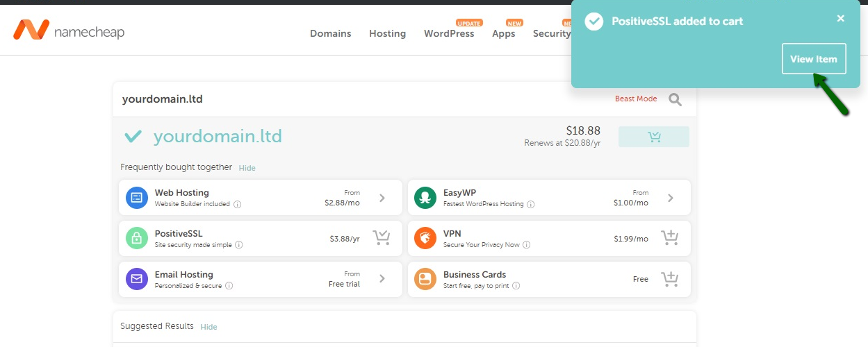Click the View Item button
The width and height of the screenshot is (868, 347).
(x=814, y=59)
